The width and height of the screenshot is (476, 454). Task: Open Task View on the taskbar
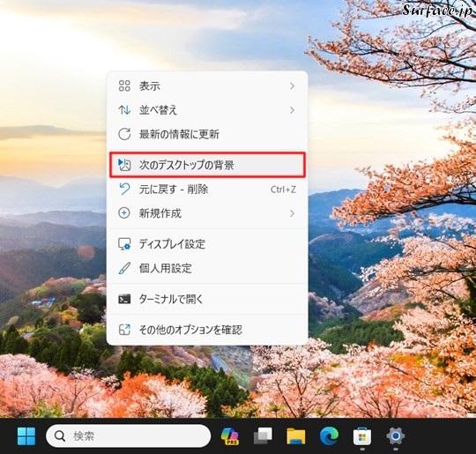[x=263, y=436]
